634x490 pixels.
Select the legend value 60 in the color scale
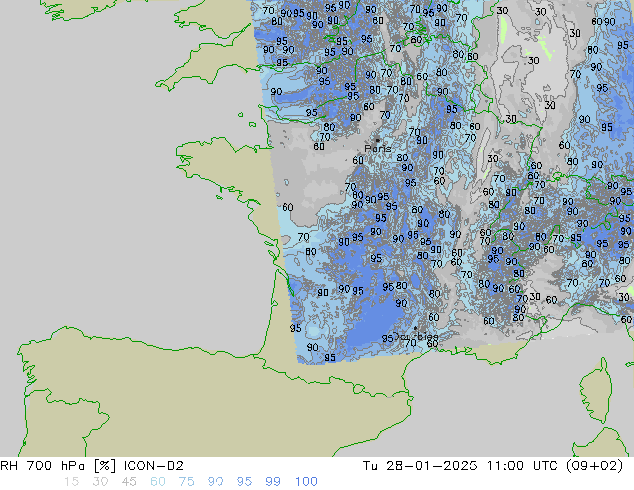(x=158, y=482)
